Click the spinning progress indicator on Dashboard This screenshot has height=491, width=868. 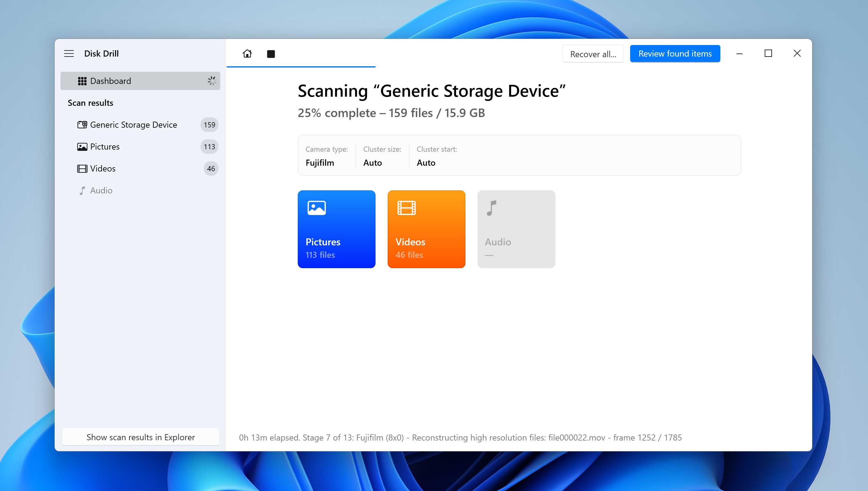[212, 81]
